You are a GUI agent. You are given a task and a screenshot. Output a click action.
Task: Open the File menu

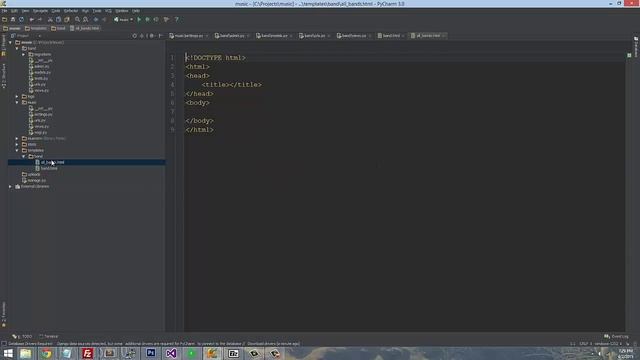pyautogui.click(x=4, y=11)
